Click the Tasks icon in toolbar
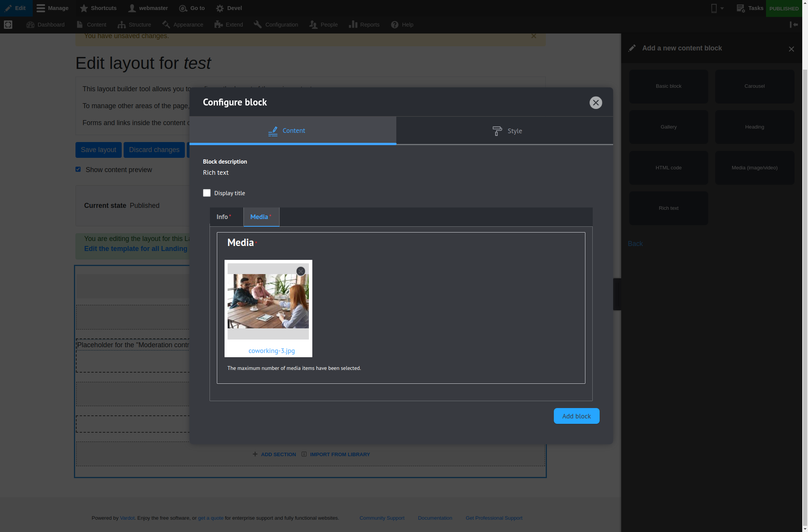Image resolution: width=808 pixels, height=532 pixels. (740, 8)
